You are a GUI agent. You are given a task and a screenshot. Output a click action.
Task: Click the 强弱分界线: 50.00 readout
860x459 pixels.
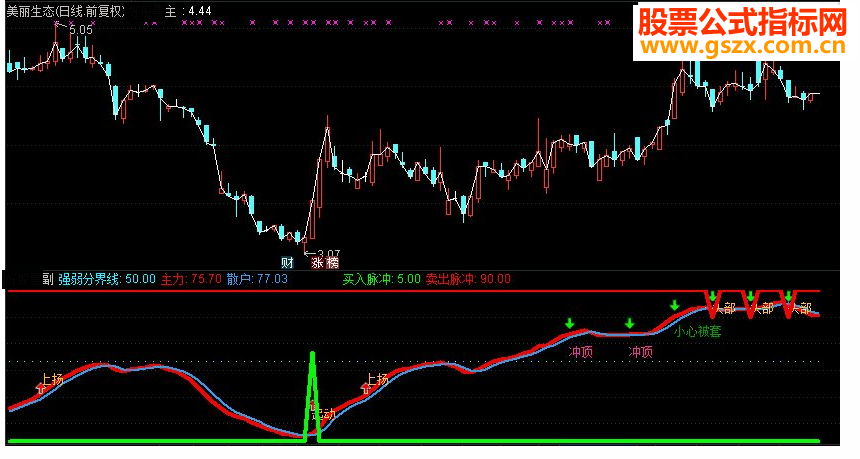point(107,279)
